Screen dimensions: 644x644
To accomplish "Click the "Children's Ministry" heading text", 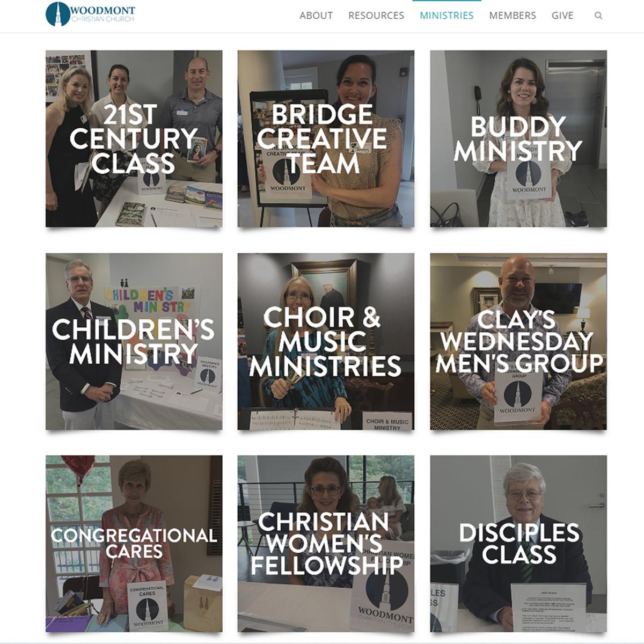I will click(134, 341).
